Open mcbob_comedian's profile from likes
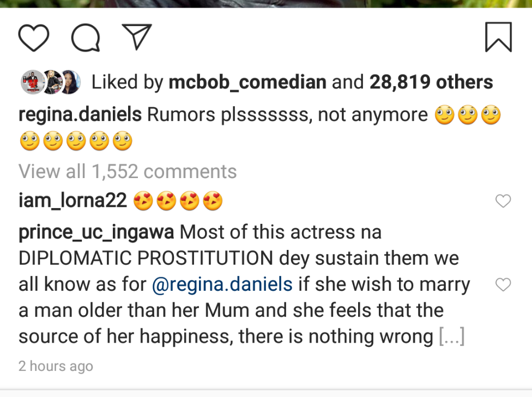The image size is (532, 397). pyautogui.click(x=247, y=82)
